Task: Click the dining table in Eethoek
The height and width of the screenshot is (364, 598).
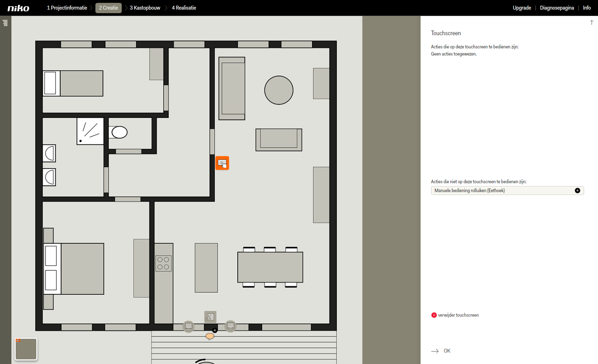Action: coord(270,267)
